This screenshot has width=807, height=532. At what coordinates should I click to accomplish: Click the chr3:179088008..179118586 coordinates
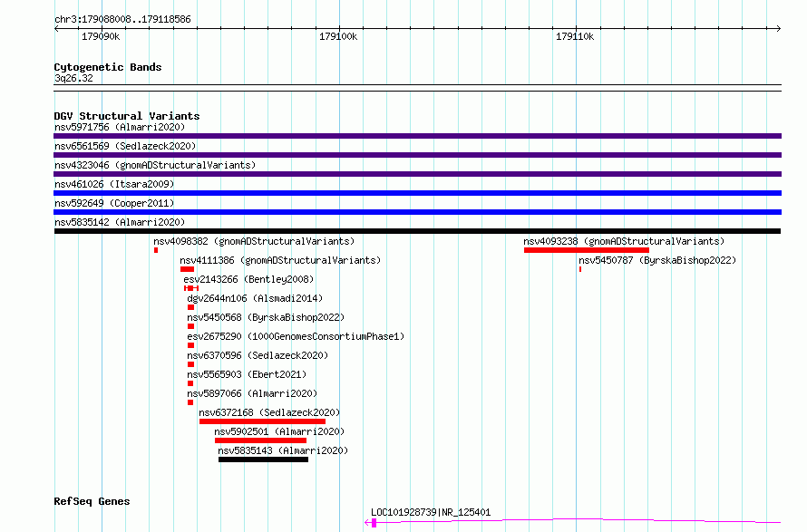pyautogui.click(x=122, y=20)
